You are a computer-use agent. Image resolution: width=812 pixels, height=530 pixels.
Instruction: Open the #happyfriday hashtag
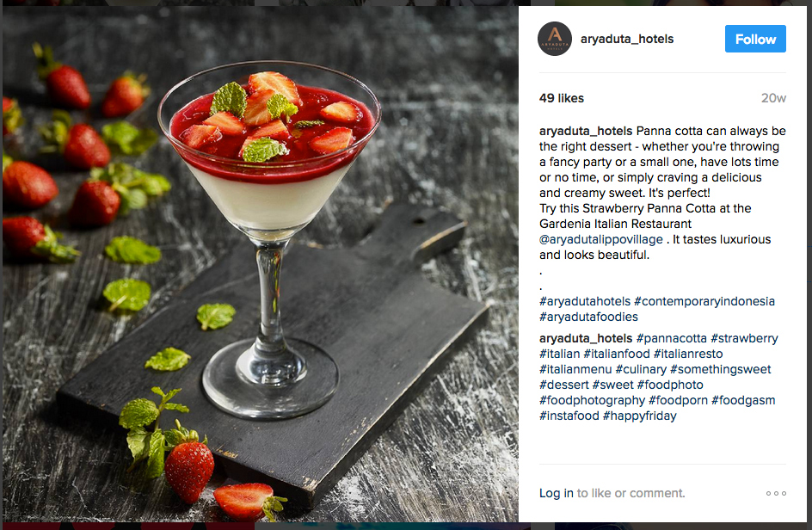(x=640, y=416)
